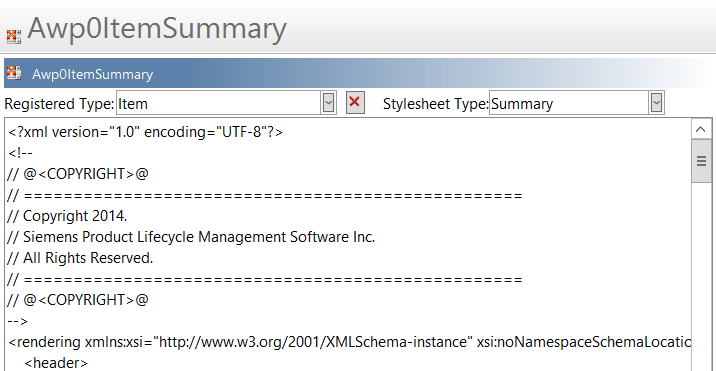Click the All Rights Reserved comment line

click(80, 258)
